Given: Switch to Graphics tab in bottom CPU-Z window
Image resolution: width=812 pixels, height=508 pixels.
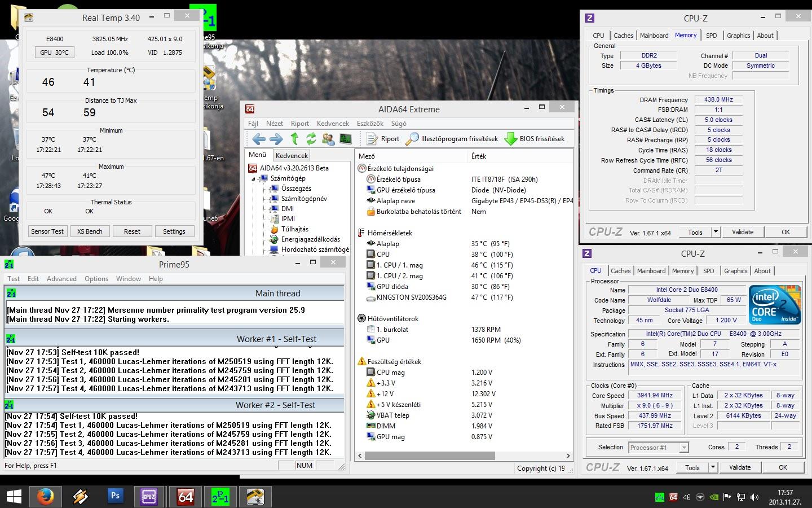Looking at the screenshot, I should point(736,271).
